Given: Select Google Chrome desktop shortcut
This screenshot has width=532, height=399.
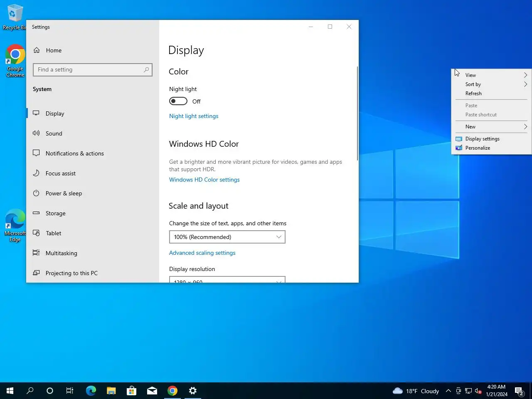Looking at the screenshot, I should tap(15, 61).
